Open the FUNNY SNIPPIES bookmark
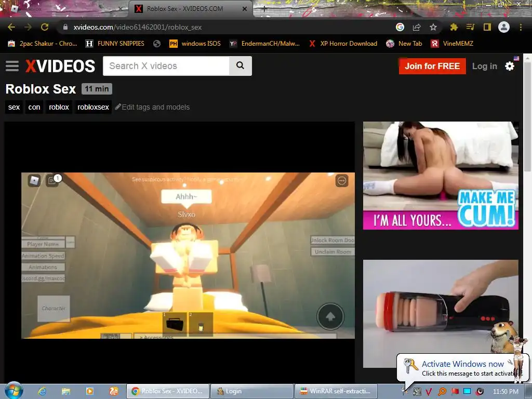The height and width of the screenshot is (399, 532). pyautogui.click(x=115, y=44)
